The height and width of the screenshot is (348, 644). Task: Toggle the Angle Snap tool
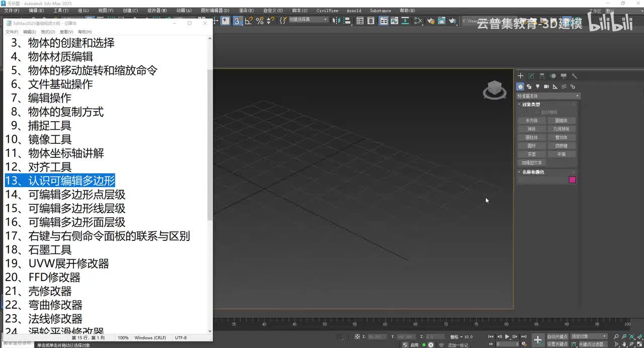coord(249,21)
